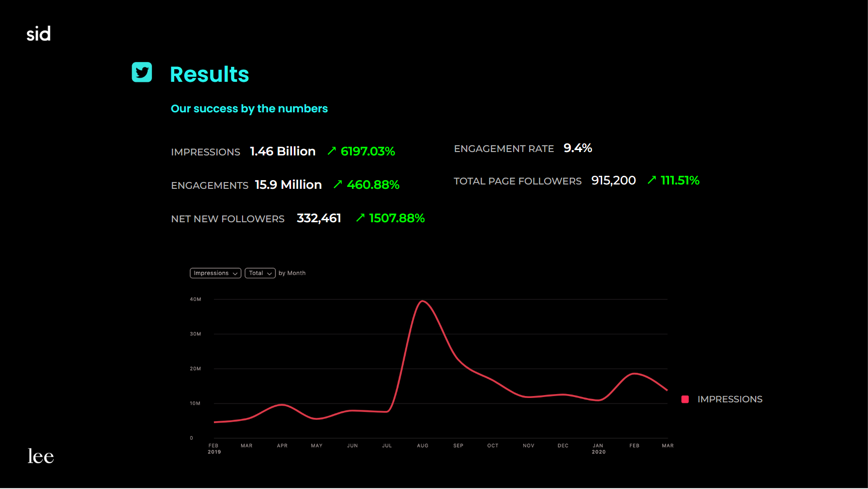868x489 pixels.
Task: Click the 9.4% value
Action: pyautogui.click(x=578, y=148)
